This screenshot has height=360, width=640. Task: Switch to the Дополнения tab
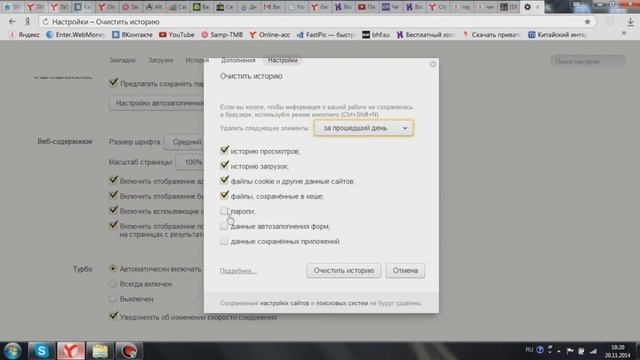pos(238,60)
